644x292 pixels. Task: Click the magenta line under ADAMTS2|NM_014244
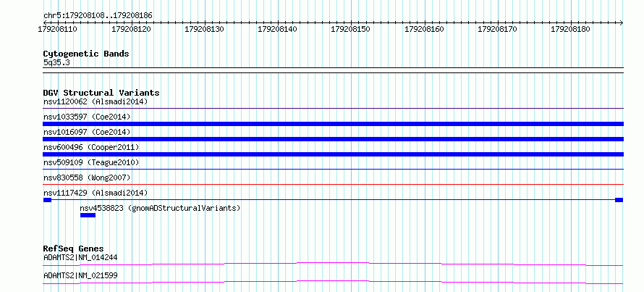click(333, 264)
